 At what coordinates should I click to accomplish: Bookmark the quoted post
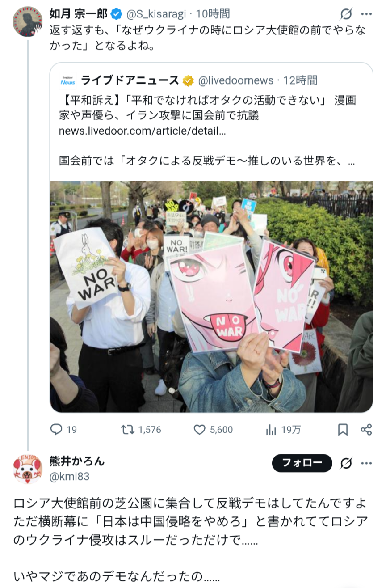[343, 430]
